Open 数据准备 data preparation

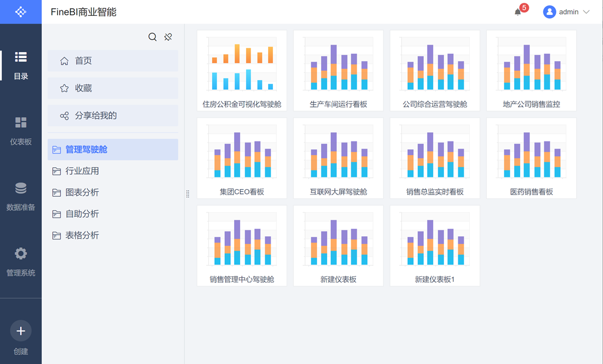click(21, 196)
